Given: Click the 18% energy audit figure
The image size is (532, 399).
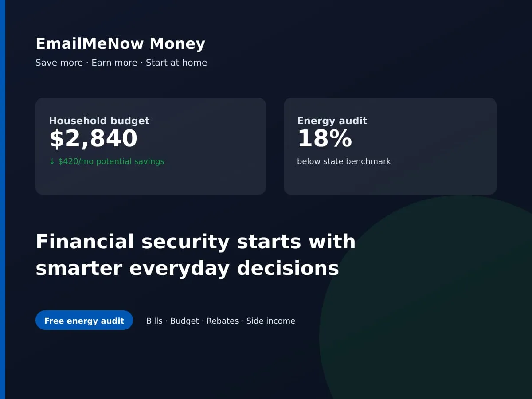Looking at the screenshot, I should coord(325,139).
